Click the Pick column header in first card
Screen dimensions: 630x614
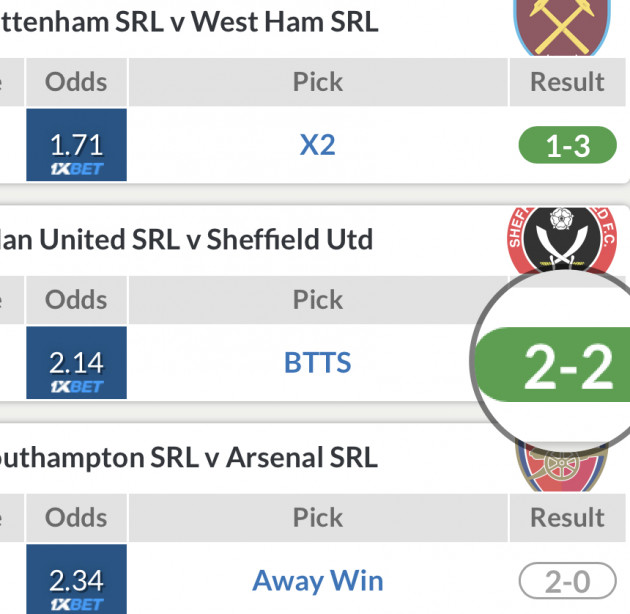(318, 82)
